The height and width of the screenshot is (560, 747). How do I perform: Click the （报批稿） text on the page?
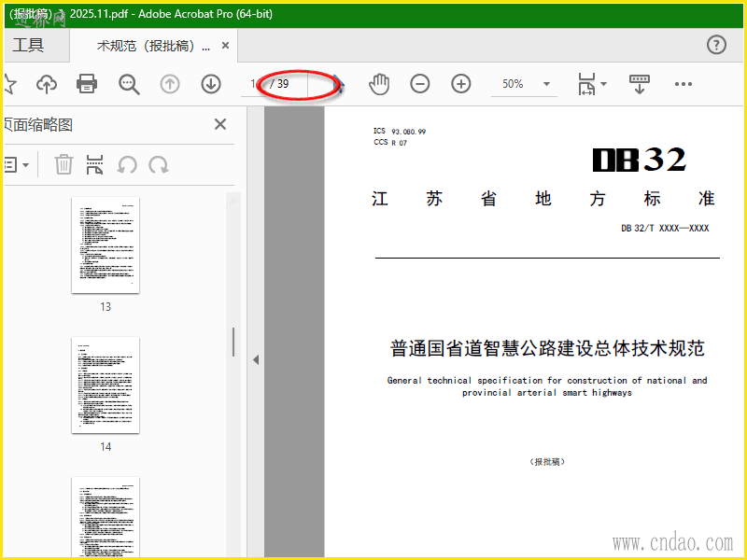(x=547, y=461)
